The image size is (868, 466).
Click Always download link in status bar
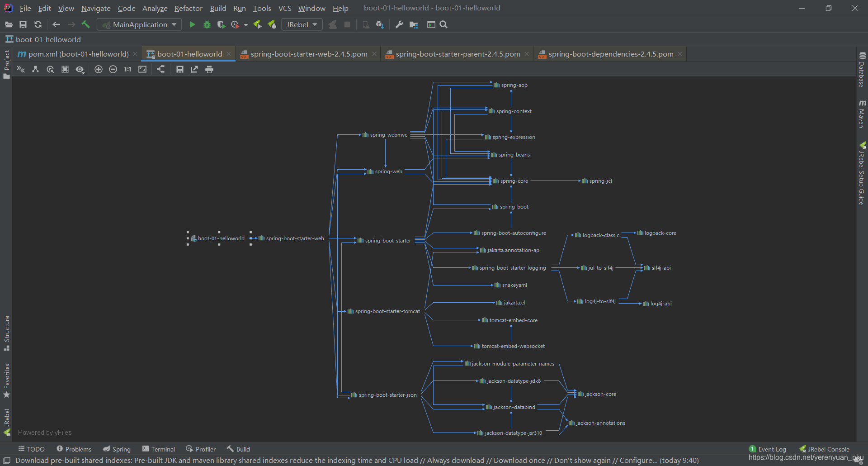[x=456, y=461]
